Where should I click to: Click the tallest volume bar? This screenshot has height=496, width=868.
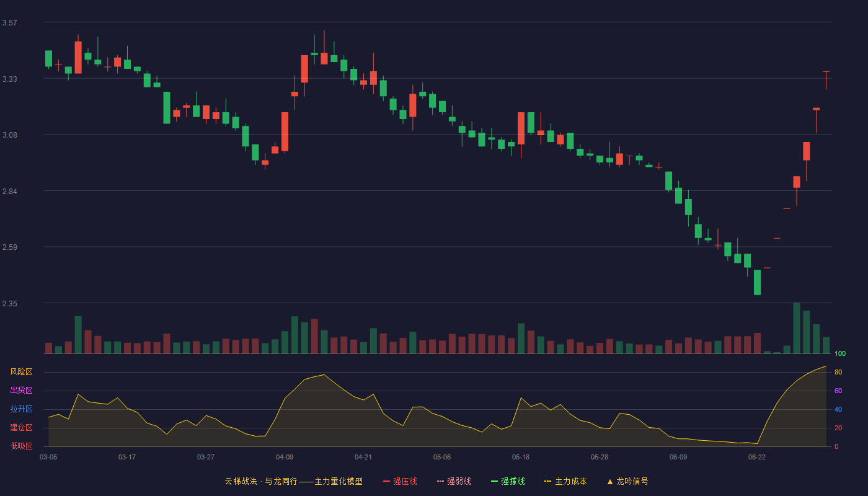tap(797, 328)
